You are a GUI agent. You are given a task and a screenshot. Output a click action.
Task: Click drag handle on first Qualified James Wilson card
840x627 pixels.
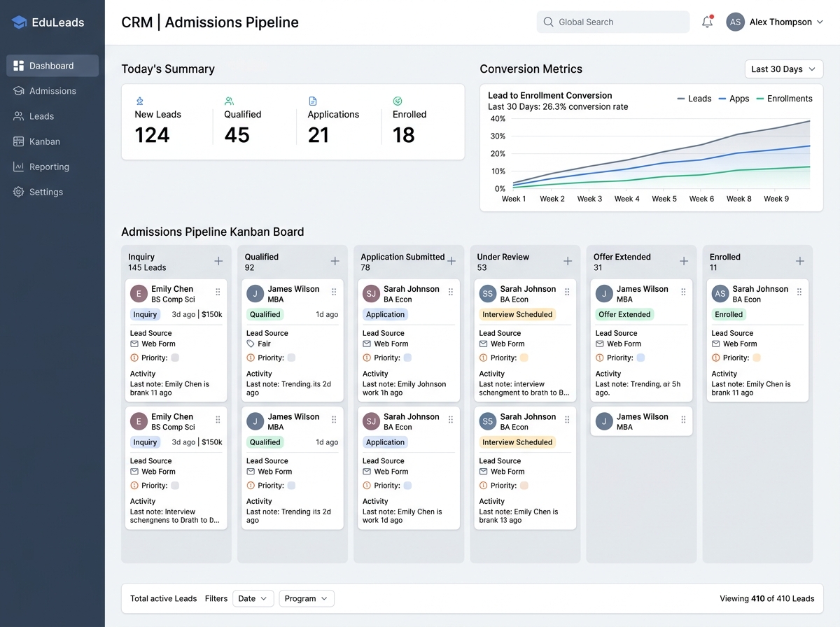tap(334, 292)
